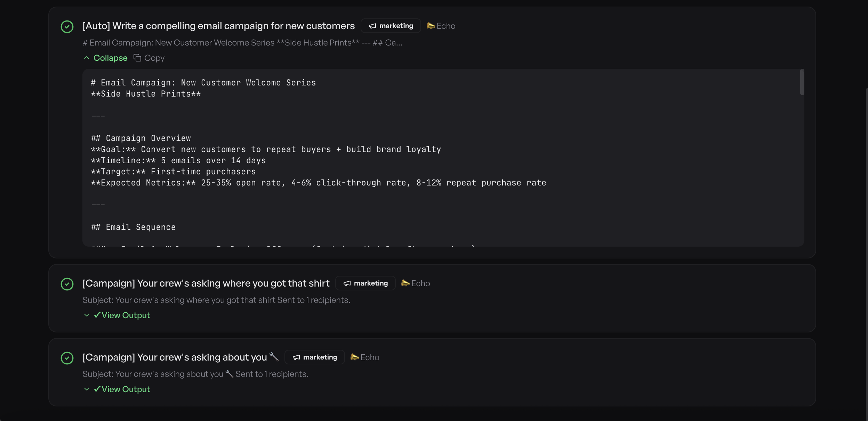Click the Echo icon next to the email campaign title
The width and height of the screenshot is (868, 421).
[x=430, y=25]
